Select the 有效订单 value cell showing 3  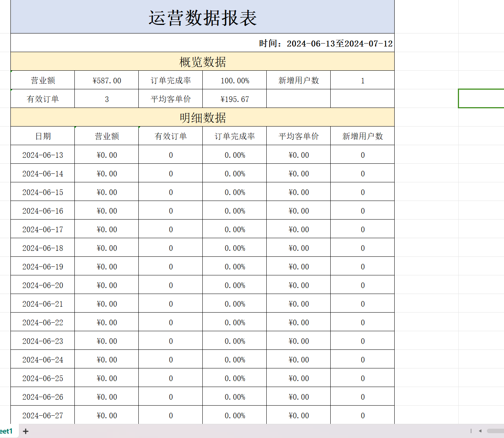(x=107, y=99)
